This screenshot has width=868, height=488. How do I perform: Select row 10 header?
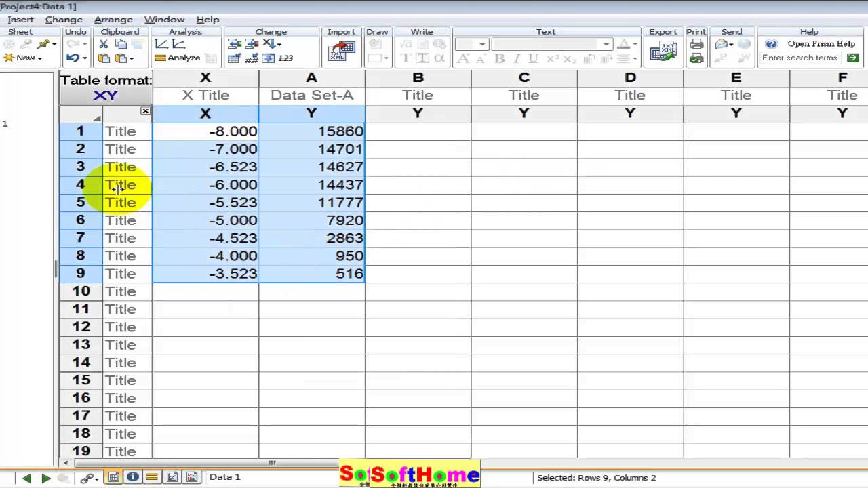[x=81, y=291]
